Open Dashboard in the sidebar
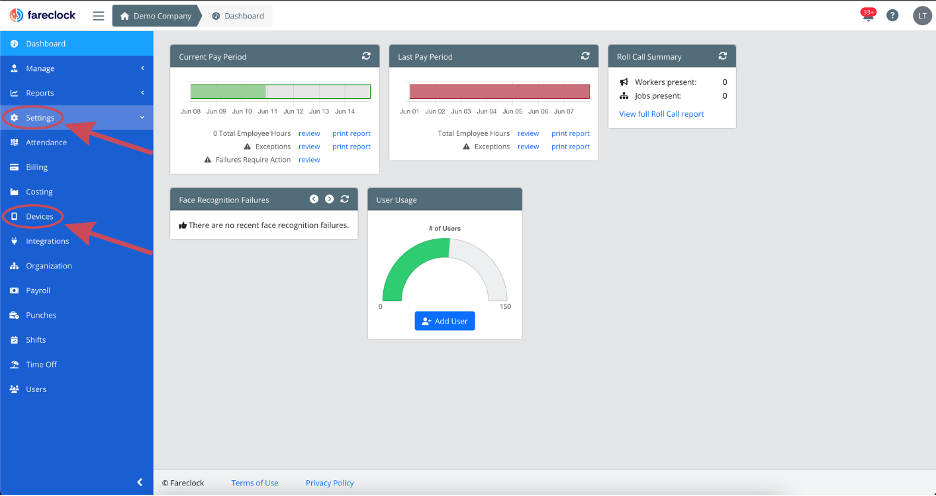This screenshot has height=496, width=936. 76,44
